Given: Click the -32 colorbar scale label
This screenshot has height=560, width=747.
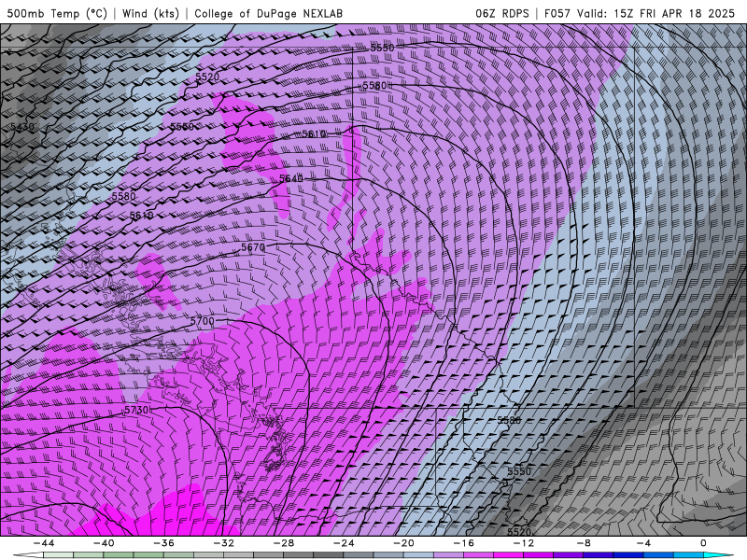Looking at the screenshot, I should point(223,543).
